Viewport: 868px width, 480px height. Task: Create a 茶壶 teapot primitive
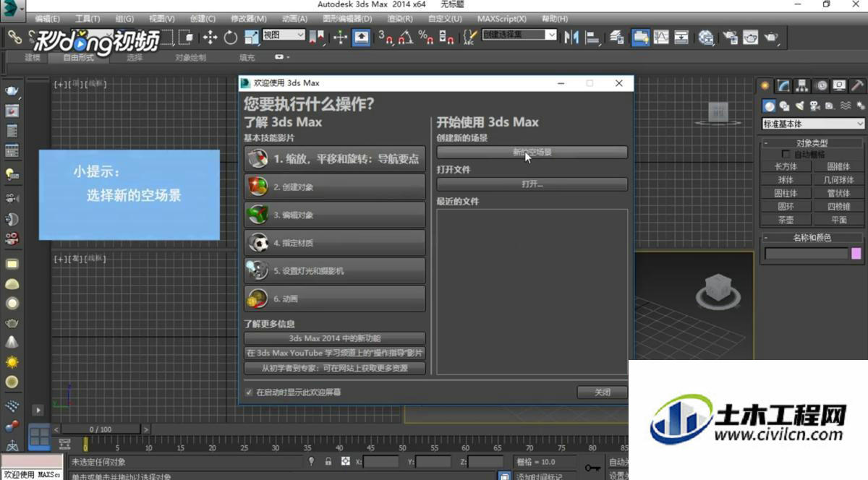pyautogui.click(x=786, y=220)
